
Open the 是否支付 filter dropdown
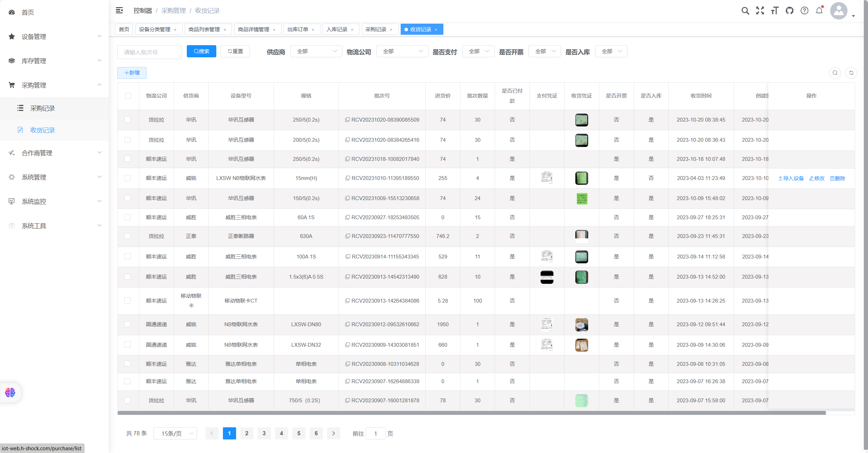(x=478, y=51)
